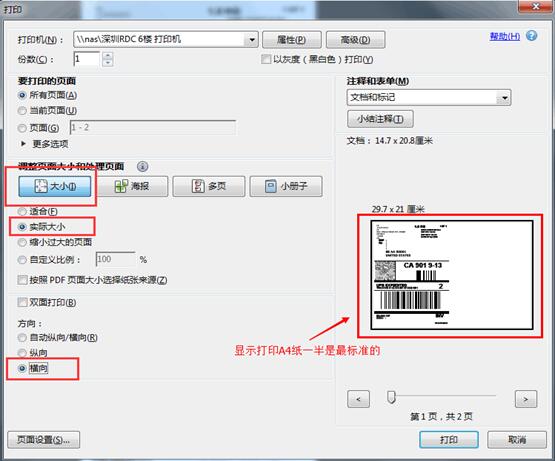Choose the 多页 multiple pages button
555x461 pixels.
pos(208,186)
